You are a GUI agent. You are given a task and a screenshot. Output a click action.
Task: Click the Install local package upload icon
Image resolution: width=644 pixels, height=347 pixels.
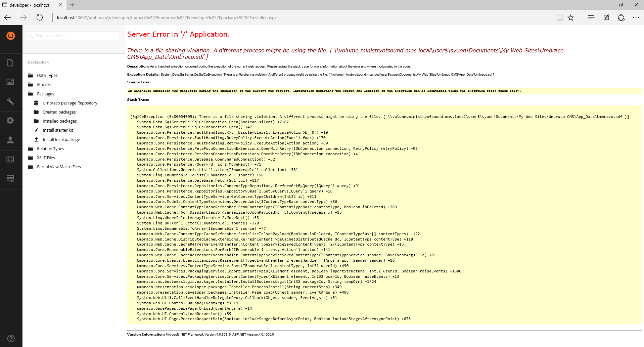36,139
